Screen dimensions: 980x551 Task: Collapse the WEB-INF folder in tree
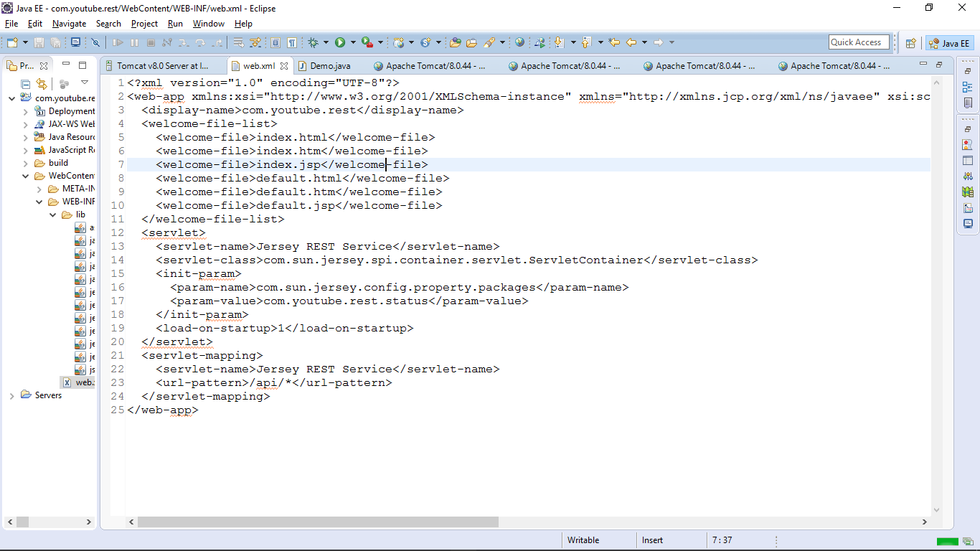(40, 202)
